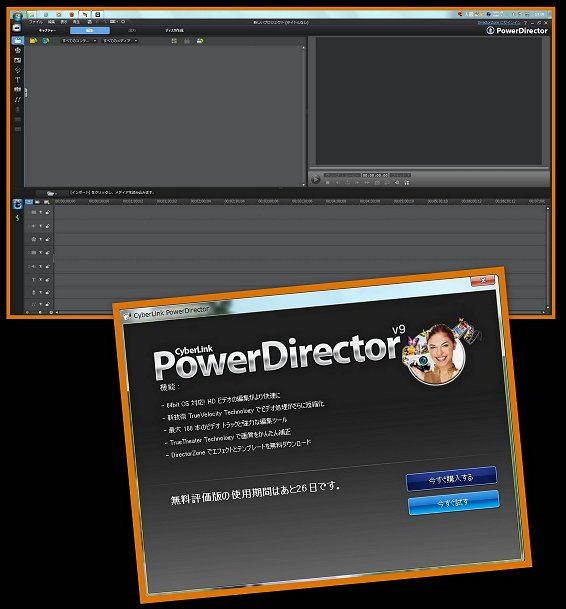Close the CyberLink PowerDirector trial dialog
The width and height of the screenshot is (566, 609).
click(482, 280)
